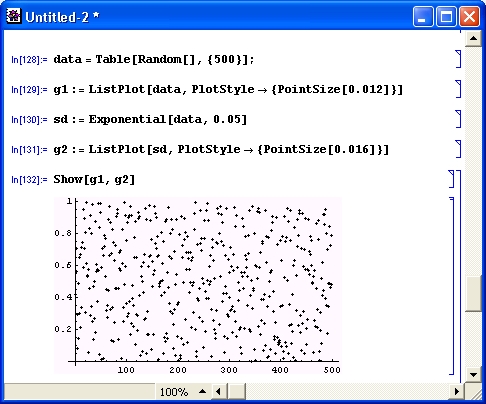Viewport: 486px width, 404px height.
Task: Select the cell bracket for In[131]
Action: pyautogui.click(x=458, y=149)
